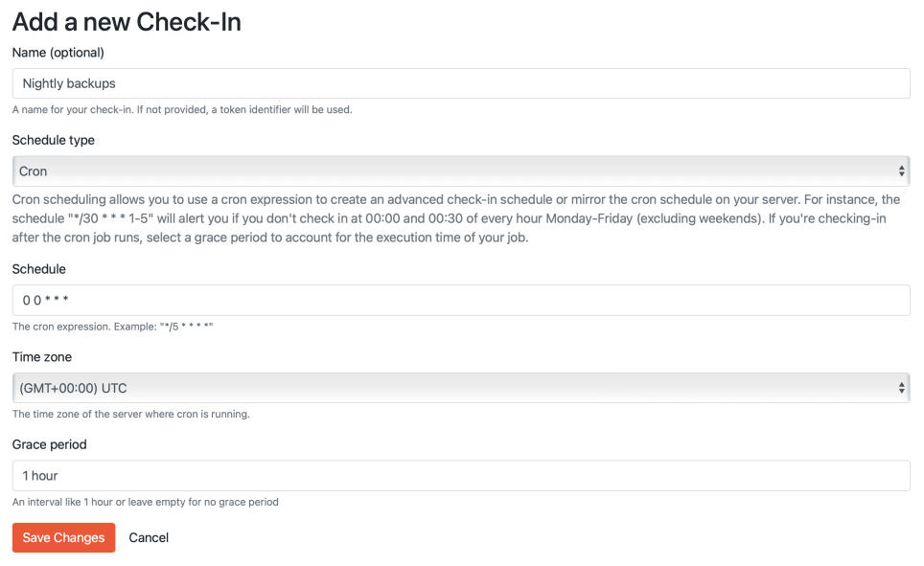Click the Cancel link
Image resolution: width=924 pixels, height=566 pixels.
(x=149, y=537)
